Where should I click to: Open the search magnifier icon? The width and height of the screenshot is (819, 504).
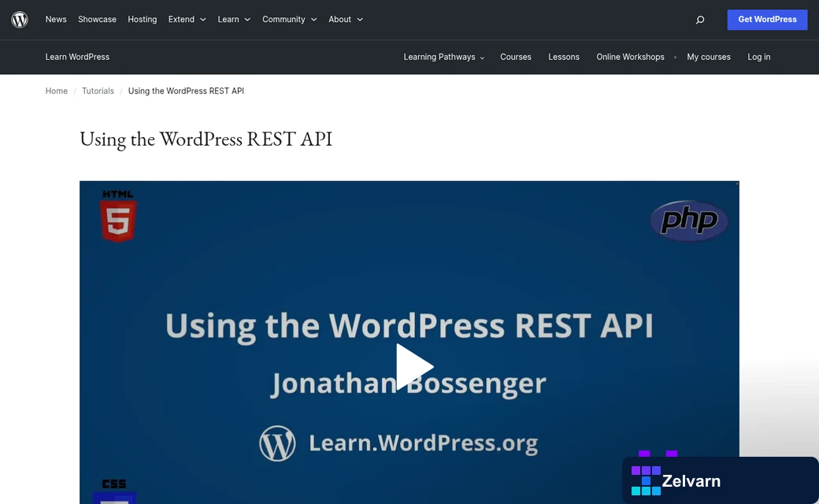click(x=700, y=20)
